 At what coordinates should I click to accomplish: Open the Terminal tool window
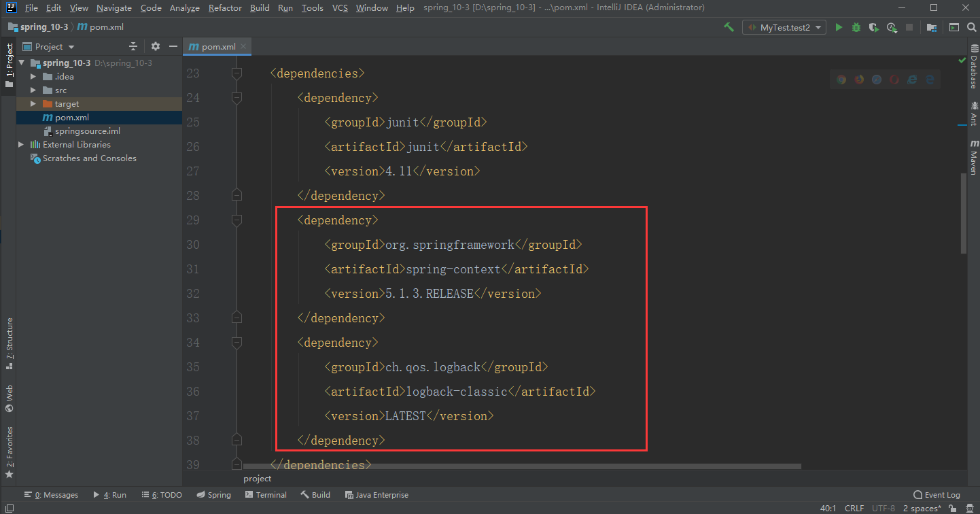[x=266, y=495]
